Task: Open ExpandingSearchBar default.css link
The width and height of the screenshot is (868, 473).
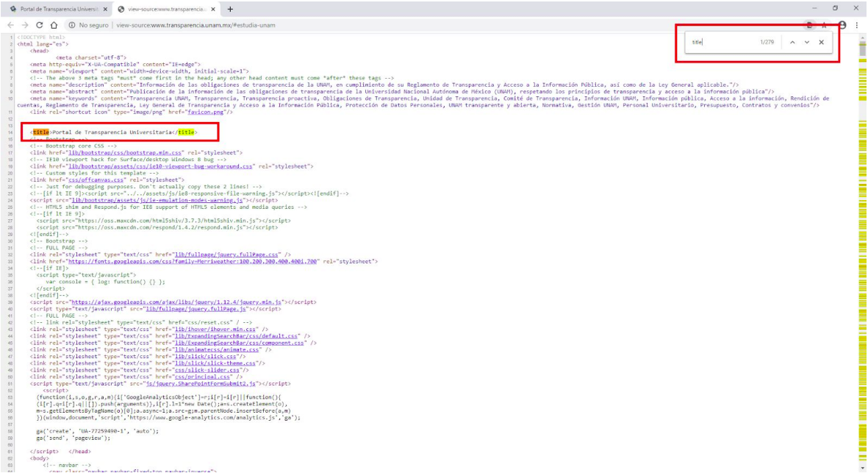Action: [237, 335]
